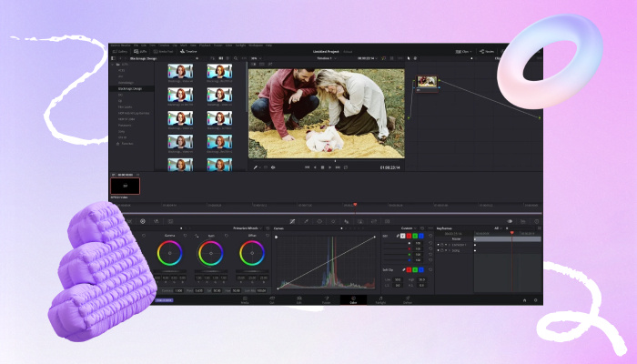Click the Gain color wheel center
This screenshot has width=637, height=364.
point(211,253)
